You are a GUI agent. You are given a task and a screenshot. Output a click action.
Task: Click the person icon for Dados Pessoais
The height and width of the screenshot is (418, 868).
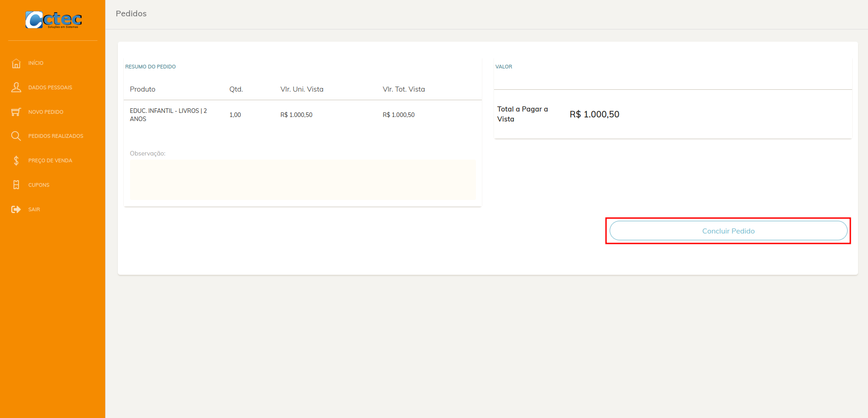pos(16,87)
